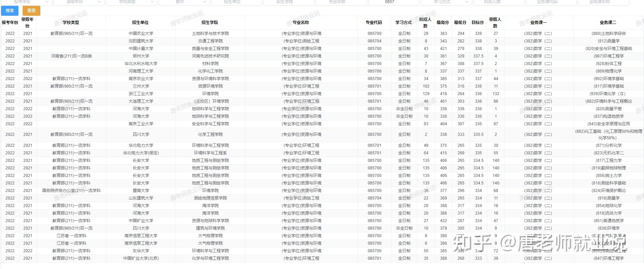Click the 交通工程学院 cell
The width and height of the screenshot is (644, 269).
tap(210, 41)
